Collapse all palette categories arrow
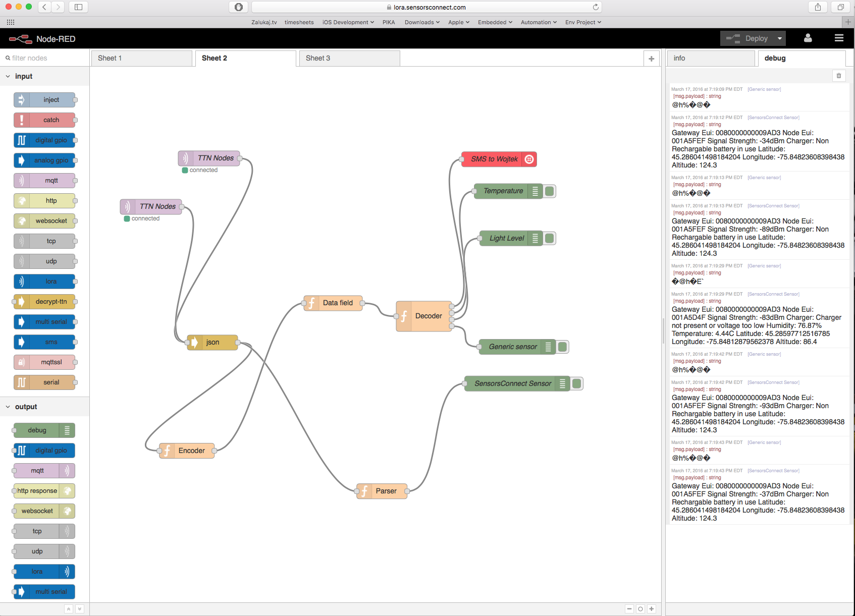 click(69, 609)
